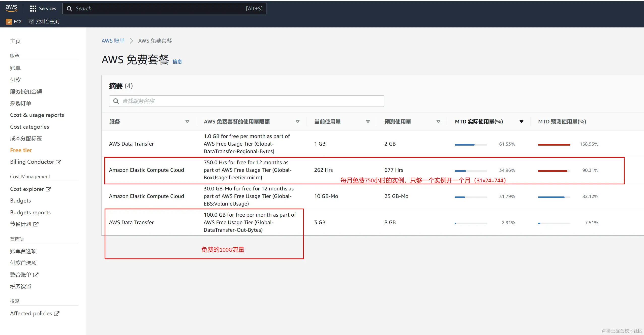Click the Affected policies external link icon
Viewport: 644px width, 335px height.
tap(57, 314)
